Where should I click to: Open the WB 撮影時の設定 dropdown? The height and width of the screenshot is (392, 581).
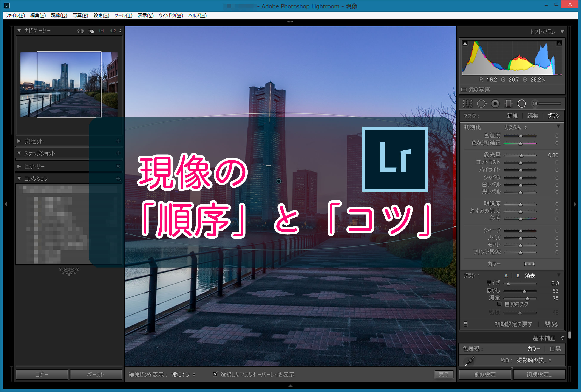point(534,360)
